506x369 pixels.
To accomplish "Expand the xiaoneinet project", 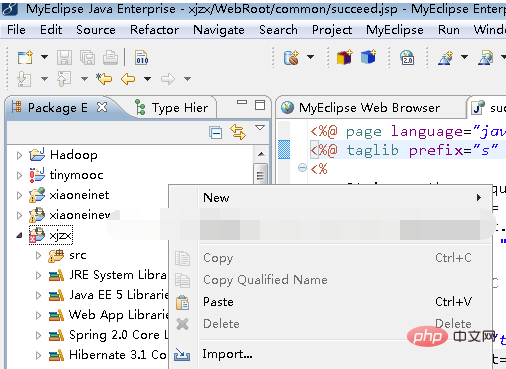I will click(x=19, y=195).
